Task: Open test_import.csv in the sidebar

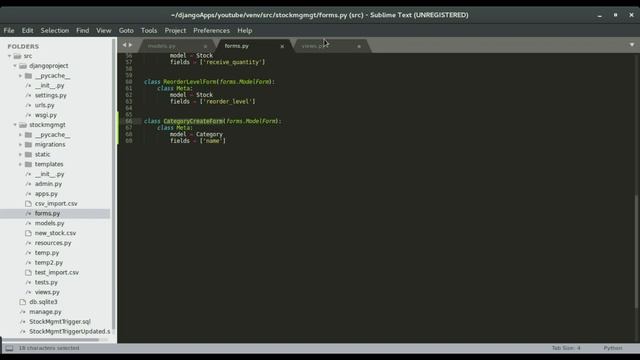Action: tap(57, 272)
